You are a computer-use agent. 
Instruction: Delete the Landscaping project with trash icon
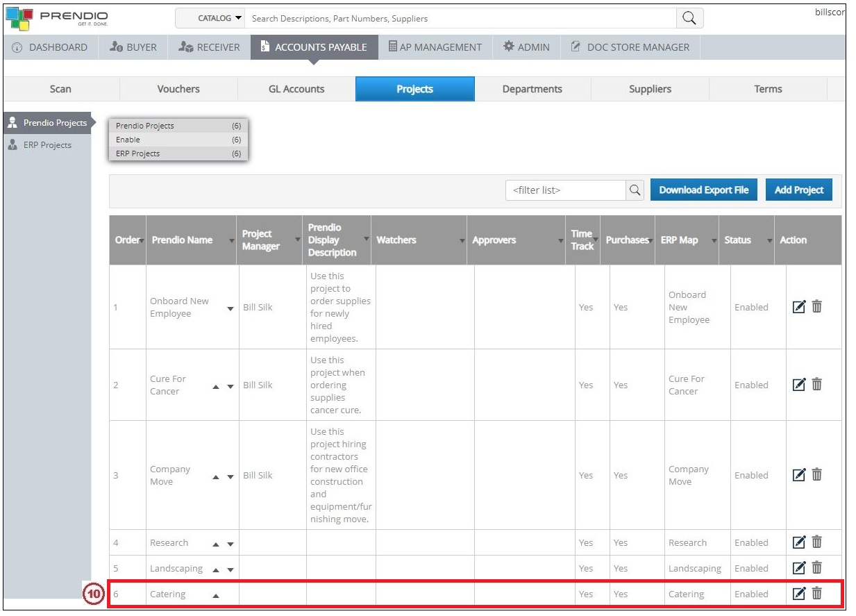[x=816, y=568]
